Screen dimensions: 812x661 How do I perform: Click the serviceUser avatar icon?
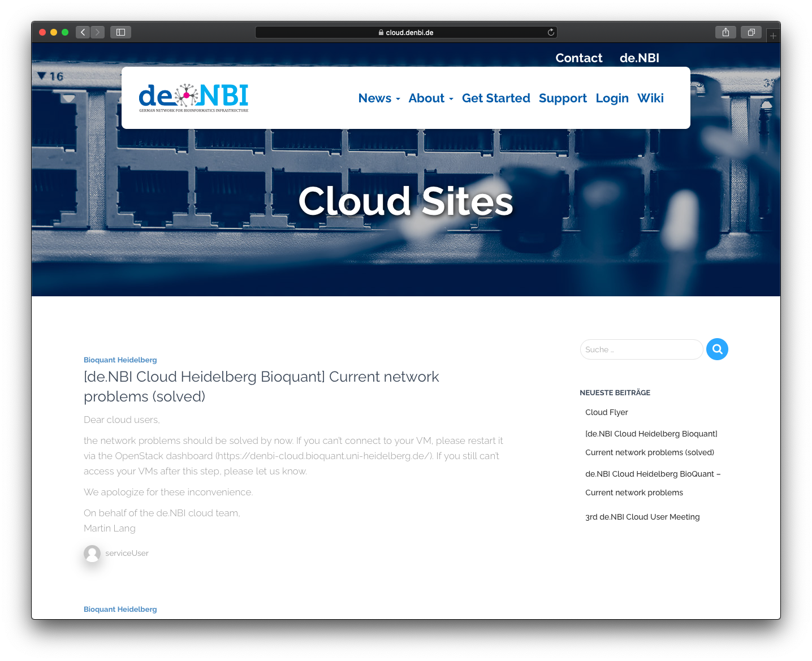[92, 553]
